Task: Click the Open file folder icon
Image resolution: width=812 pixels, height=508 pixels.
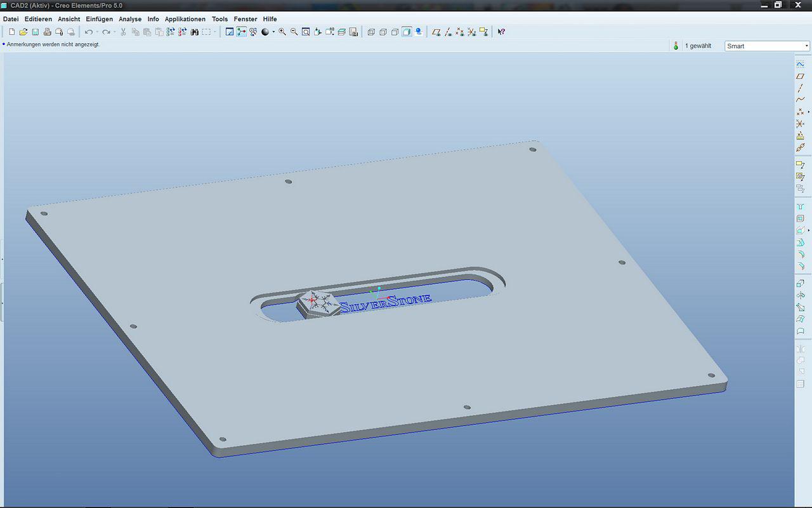Action: 23,32
